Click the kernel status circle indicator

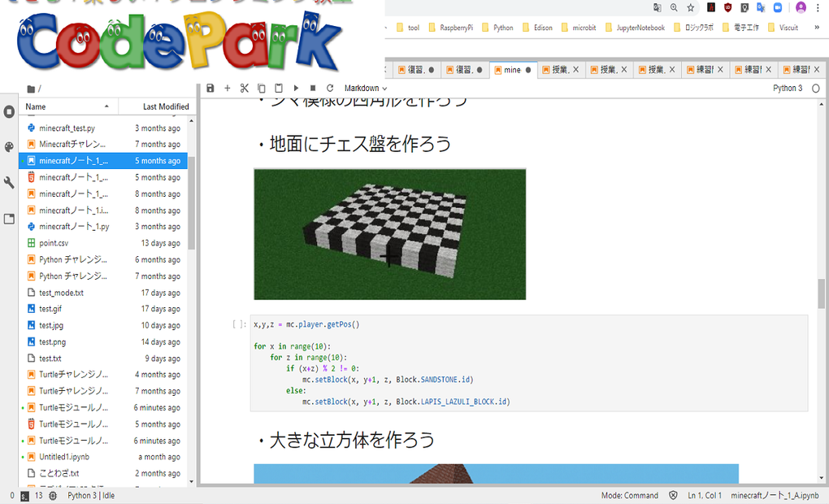point(816,89)
